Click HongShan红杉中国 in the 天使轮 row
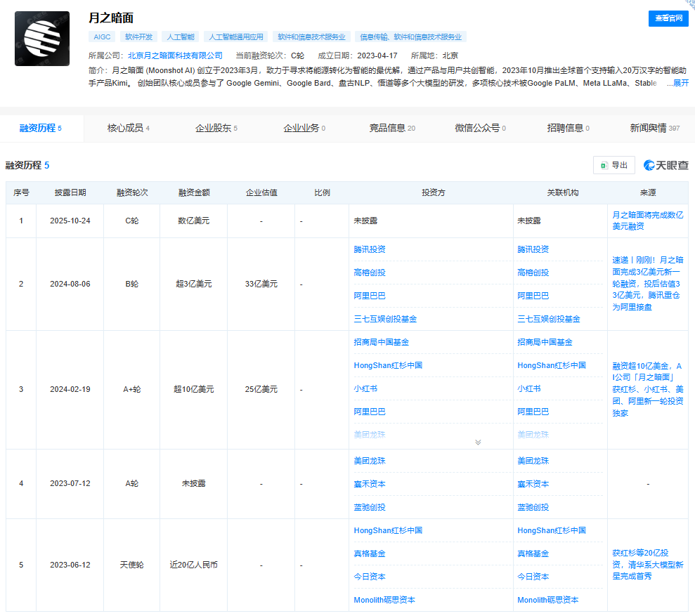Screen dimensions: 695x616 [386, 530]
